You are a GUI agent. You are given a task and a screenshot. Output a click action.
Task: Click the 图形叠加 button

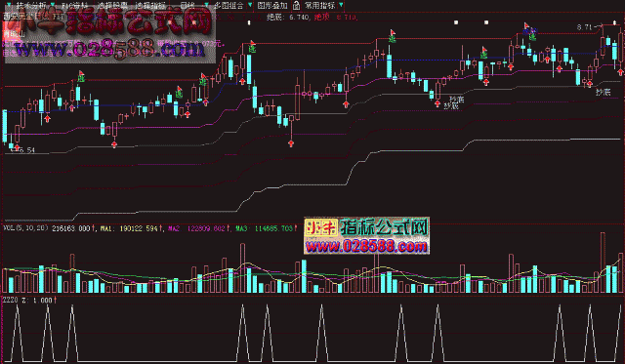click(272, 5)
